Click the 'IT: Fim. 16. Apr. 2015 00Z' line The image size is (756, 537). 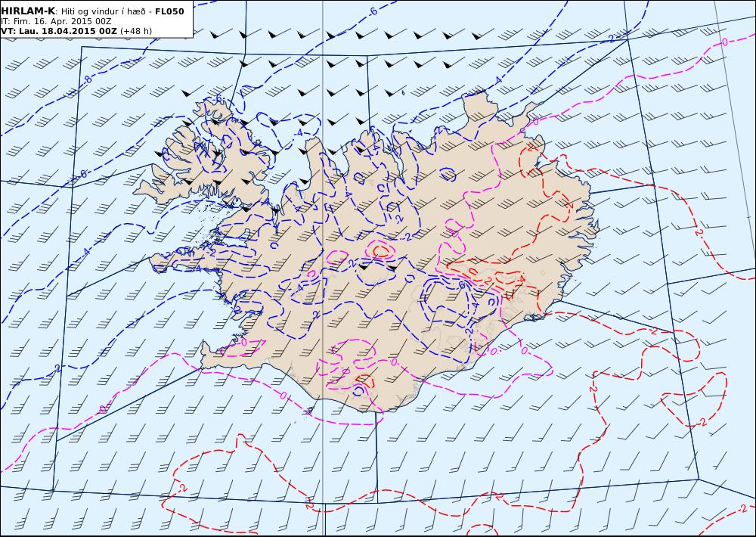point(56,21)
